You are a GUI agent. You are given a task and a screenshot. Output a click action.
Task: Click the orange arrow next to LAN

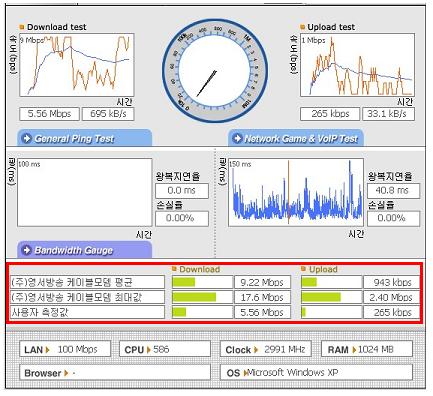pos(48,350)
